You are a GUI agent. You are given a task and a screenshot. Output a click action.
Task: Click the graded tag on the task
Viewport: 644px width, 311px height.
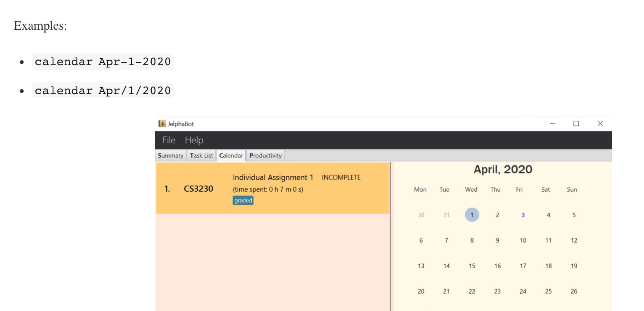pyautogui.click(x=243, y=200)
